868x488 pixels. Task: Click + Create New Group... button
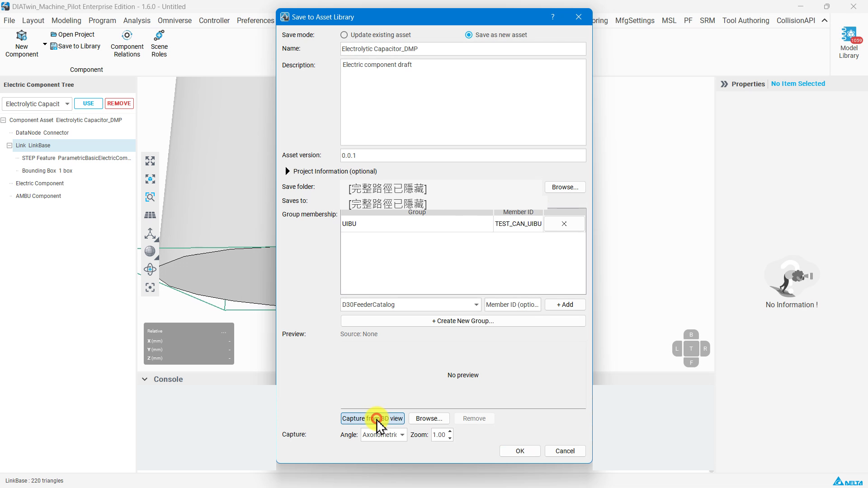pos(463,321)
